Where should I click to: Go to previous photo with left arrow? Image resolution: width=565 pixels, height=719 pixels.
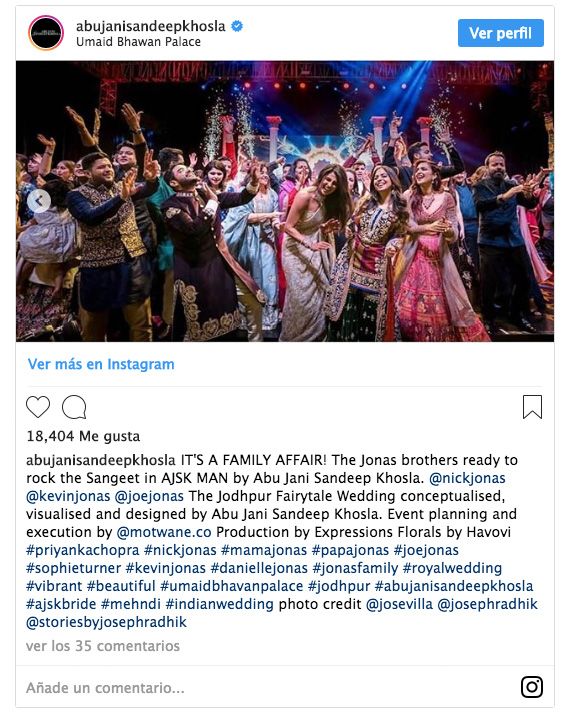pos(39,201)
